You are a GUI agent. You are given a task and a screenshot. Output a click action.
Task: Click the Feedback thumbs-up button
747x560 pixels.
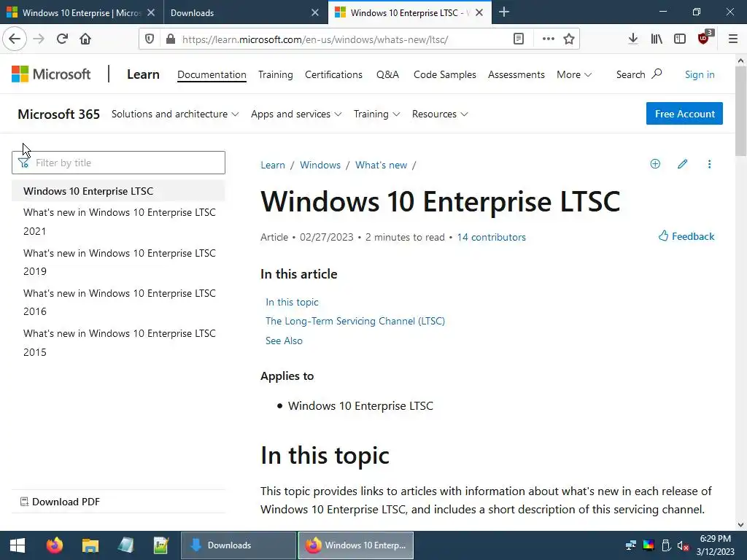pos(686,236)
